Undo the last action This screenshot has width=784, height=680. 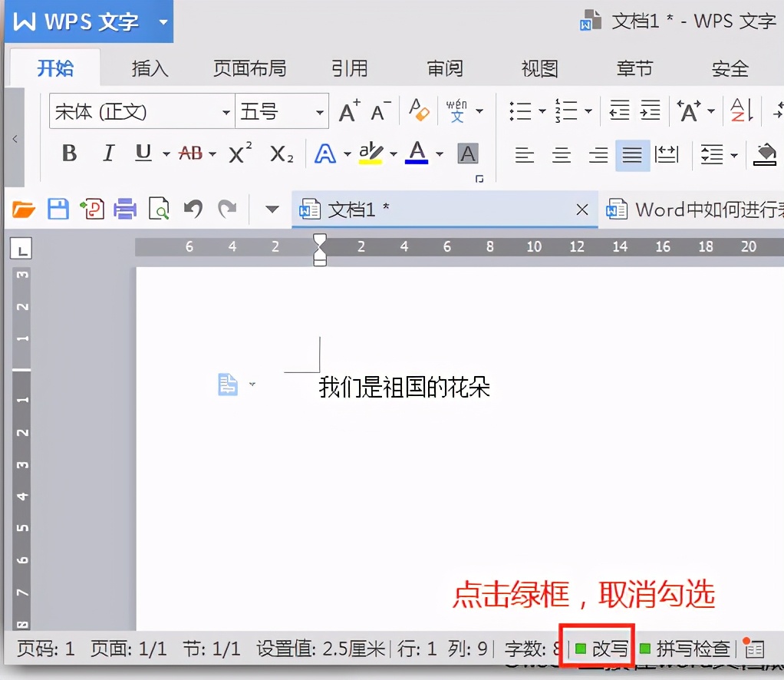pyautogui.click(x=193, y=209)
